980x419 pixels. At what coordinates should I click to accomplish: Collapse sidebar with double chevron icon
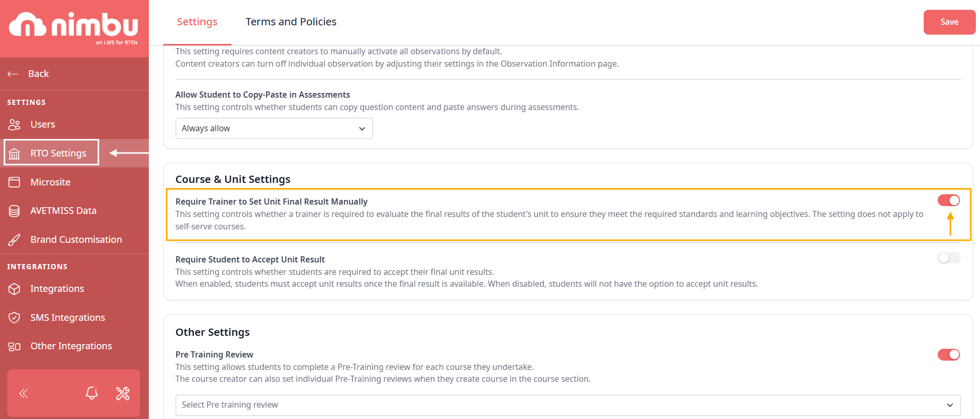click(x=24, y=393)
